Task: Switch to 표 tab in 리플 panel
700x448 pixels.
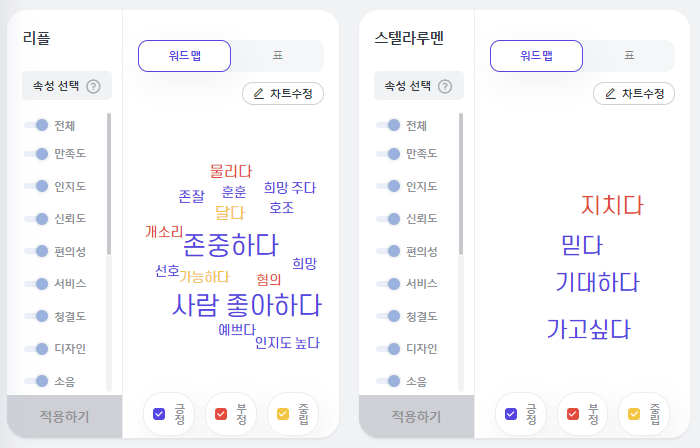Action: coord(278,56)
